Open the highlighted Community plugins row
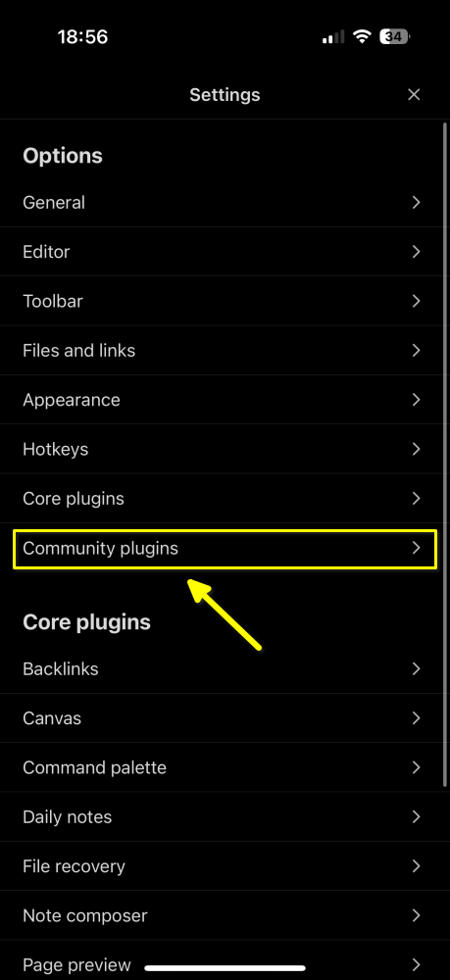Viewport: 450px width, 980px height. (225, 549)
